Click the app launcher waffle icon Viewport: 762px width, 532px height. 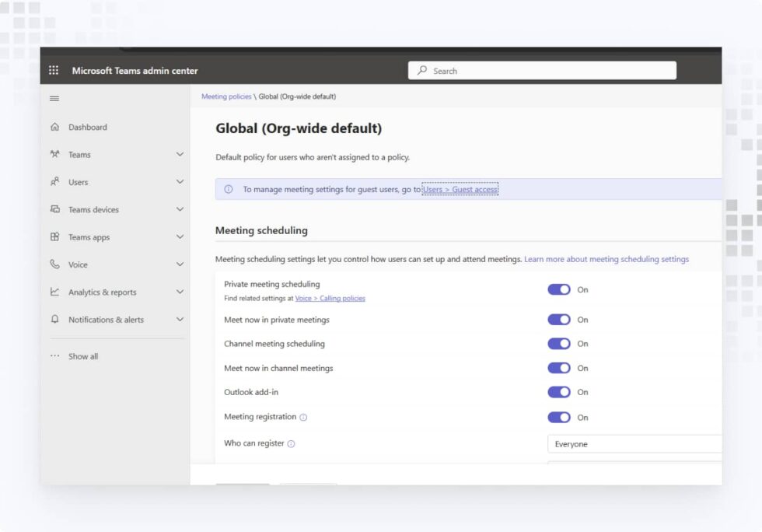[x=53, y=69]
